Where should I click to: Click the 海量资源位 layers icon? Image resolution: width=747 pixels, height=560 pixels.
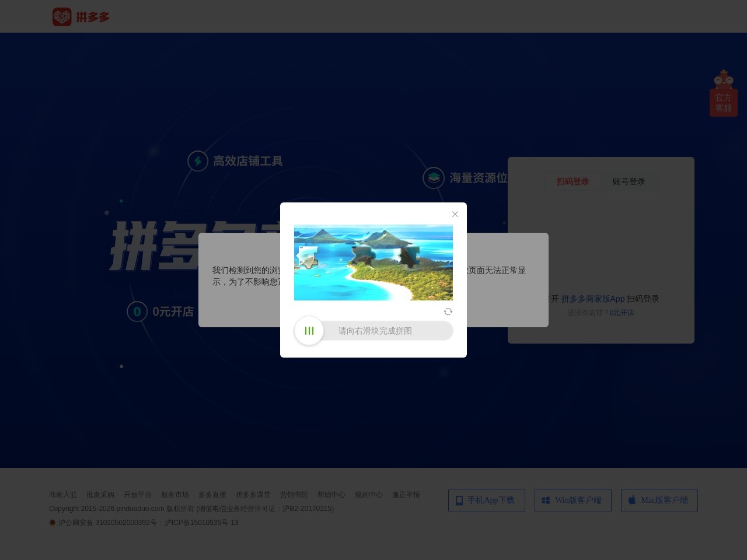434,178
